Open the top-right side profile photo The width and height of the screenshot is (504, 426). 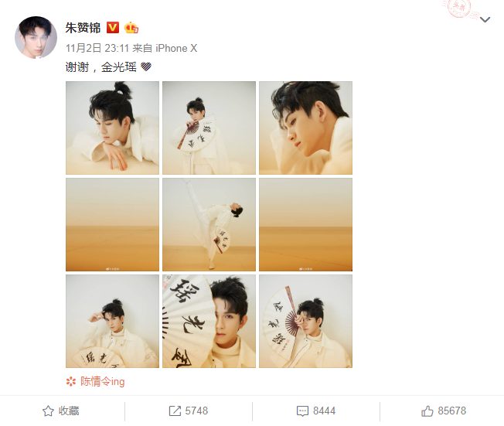click(305, 128)
